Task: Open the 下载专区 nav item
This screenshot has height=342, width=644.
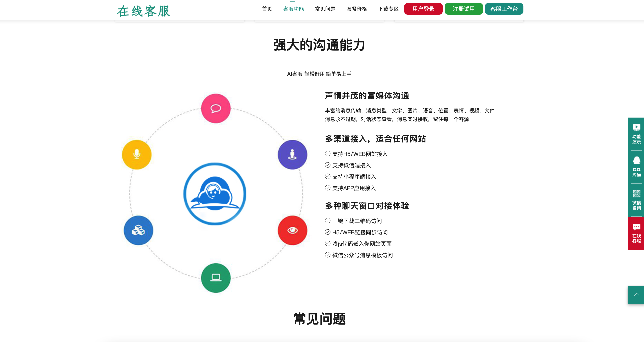Action: tap(388, 9)
